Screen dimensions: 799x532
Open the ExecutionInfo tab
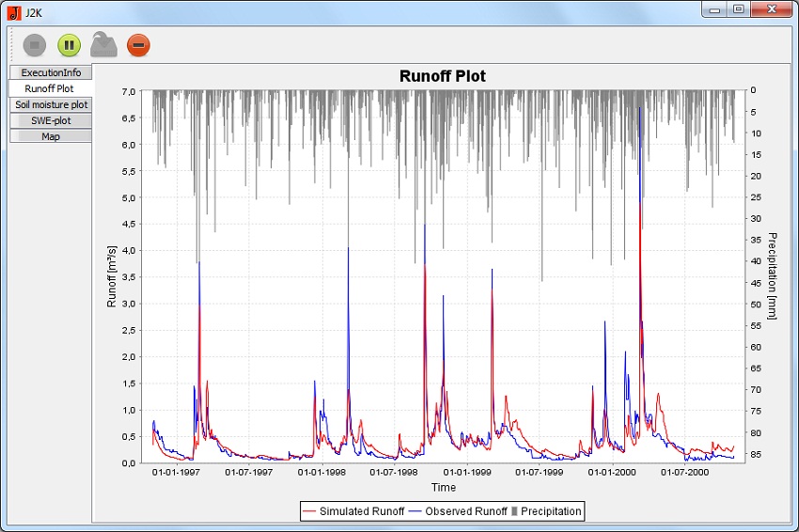pos(51,72)
